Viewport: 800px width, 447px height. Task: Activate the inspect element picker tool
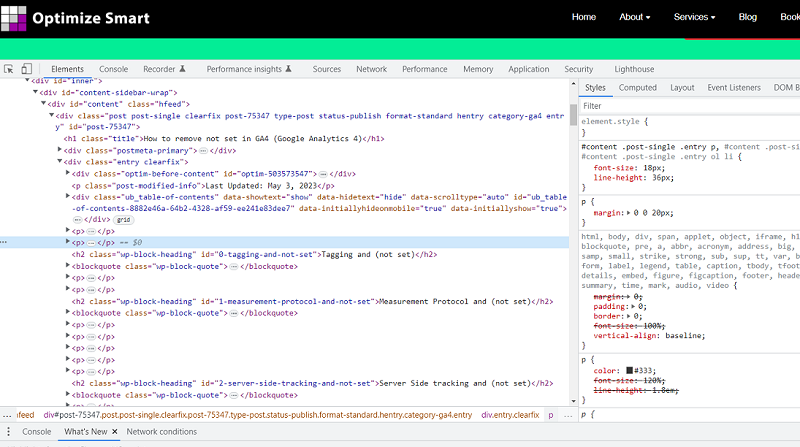point(9,69)
